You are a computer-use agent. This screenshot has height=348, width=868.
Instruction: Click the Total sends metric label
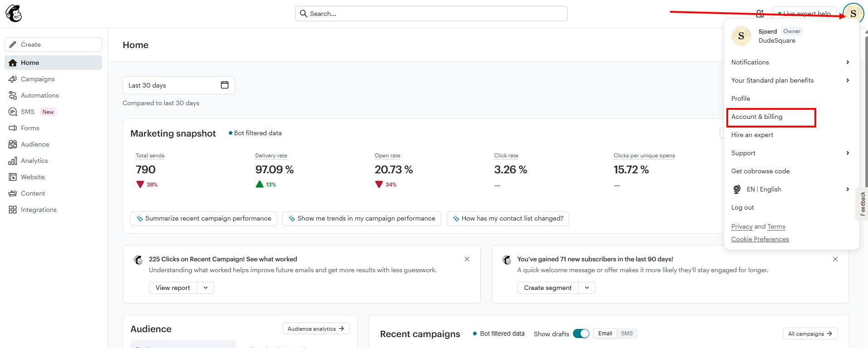tap(150, 156)
